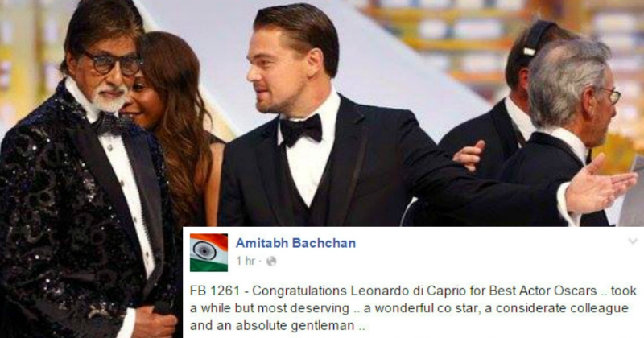Click the 'Best Actor Oscars' phrase
Screen dimensions: 644x338
[x=543, y=291]
